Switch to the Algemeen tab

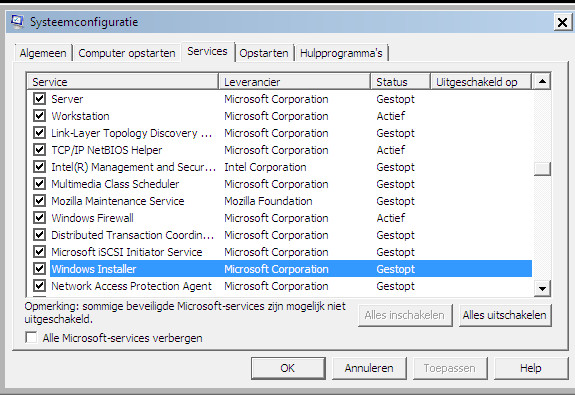(43, 53)
